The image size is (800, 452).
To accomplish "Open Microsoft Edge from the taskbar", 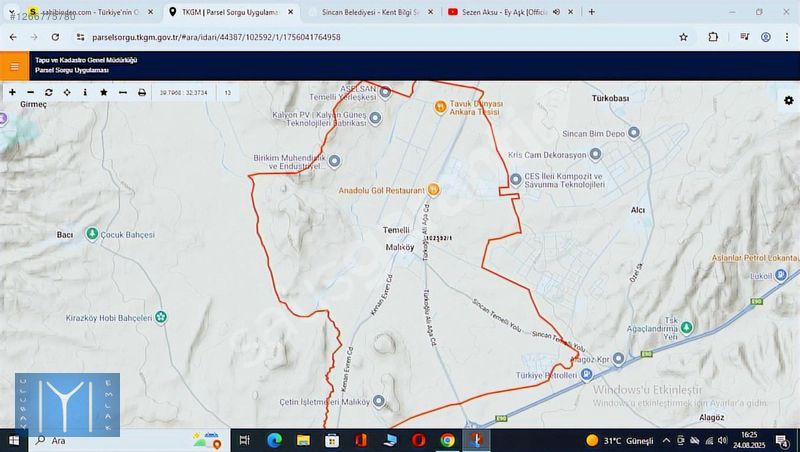I will (x=274, y=440).
